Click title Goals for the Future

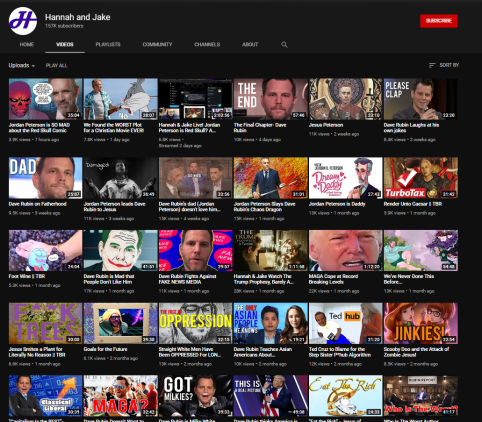(105, 349)
